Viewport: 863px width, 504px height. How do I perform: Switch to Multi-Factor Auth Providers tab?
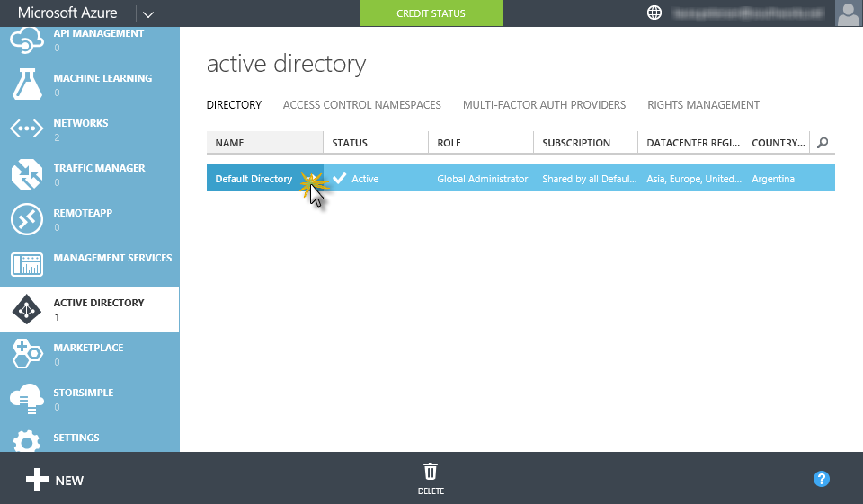[x=544, y=104]
